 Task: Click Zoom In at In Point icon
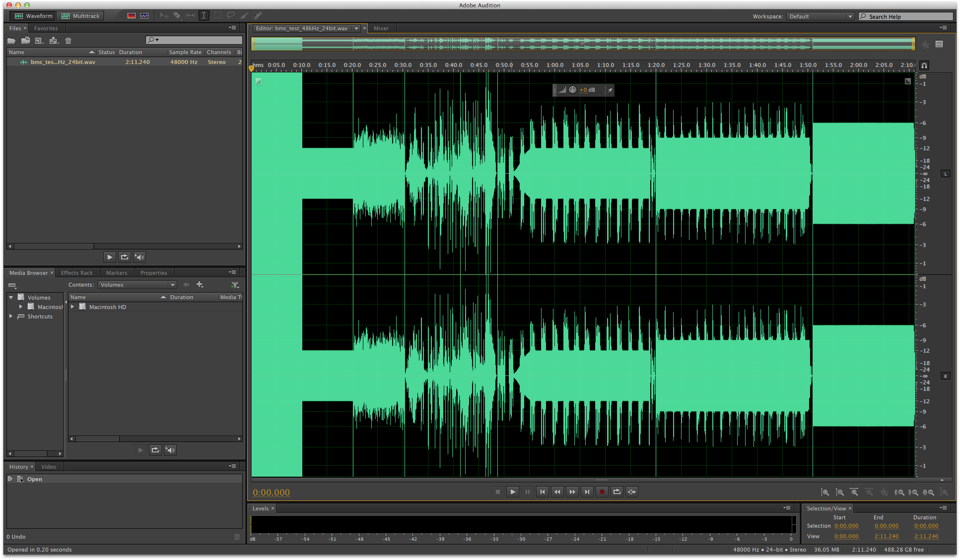(899, 492)
